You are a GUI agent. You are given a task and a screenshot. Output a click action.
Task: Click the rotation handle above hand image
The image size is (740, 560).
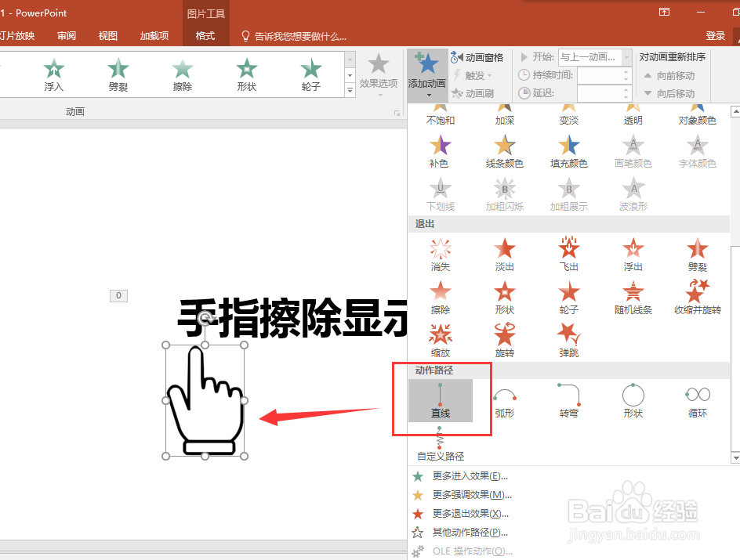click(x=205, y=319)
